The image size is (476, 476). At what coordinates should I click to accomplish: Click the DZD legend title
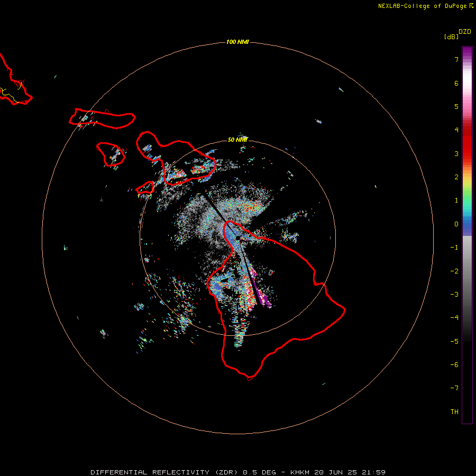(465, 32)
